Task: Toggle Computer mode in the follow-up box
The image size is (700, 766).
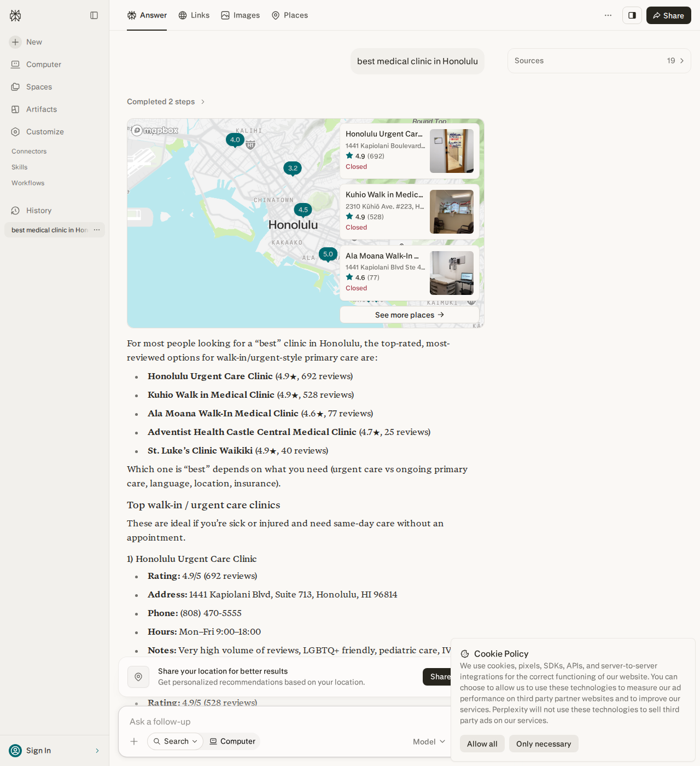Action: pos(232,741)
